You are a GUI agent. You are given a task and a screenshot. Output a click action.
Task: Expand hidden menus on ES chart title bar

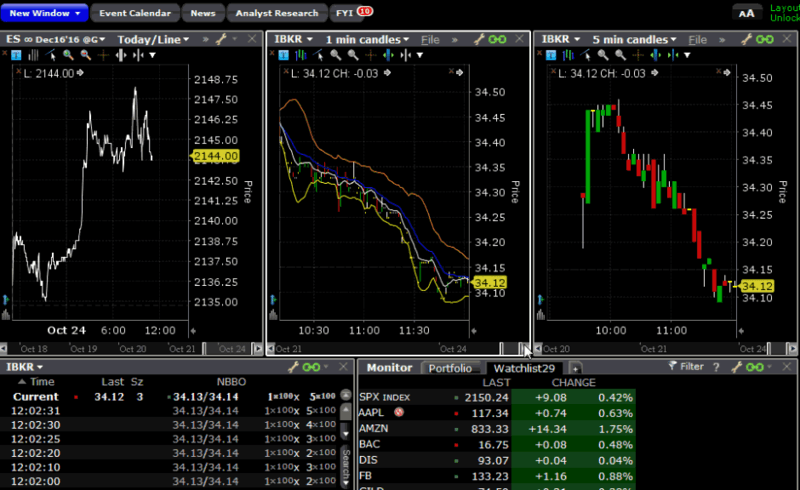pos(206,39)
